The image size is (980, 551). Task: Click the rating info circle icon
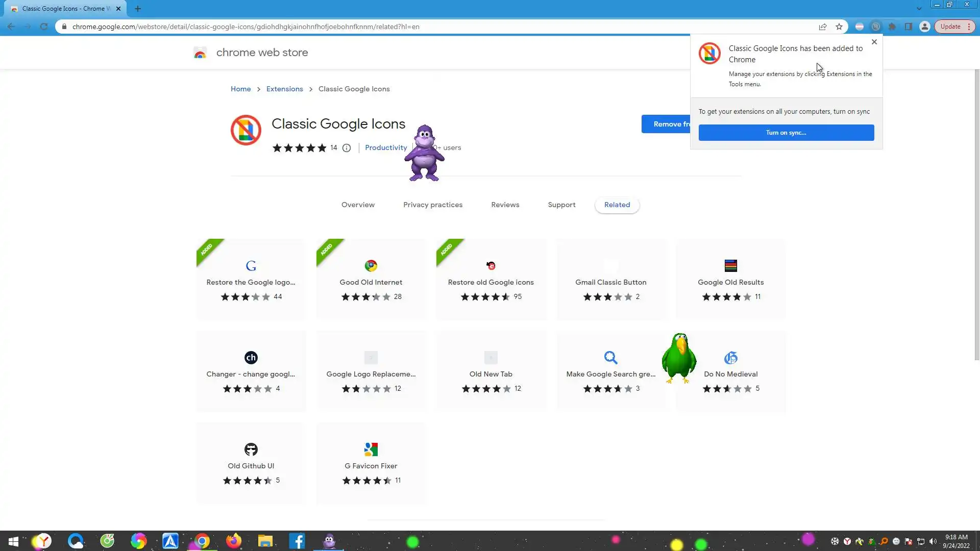pyautogui.click(x=347, y=148)
